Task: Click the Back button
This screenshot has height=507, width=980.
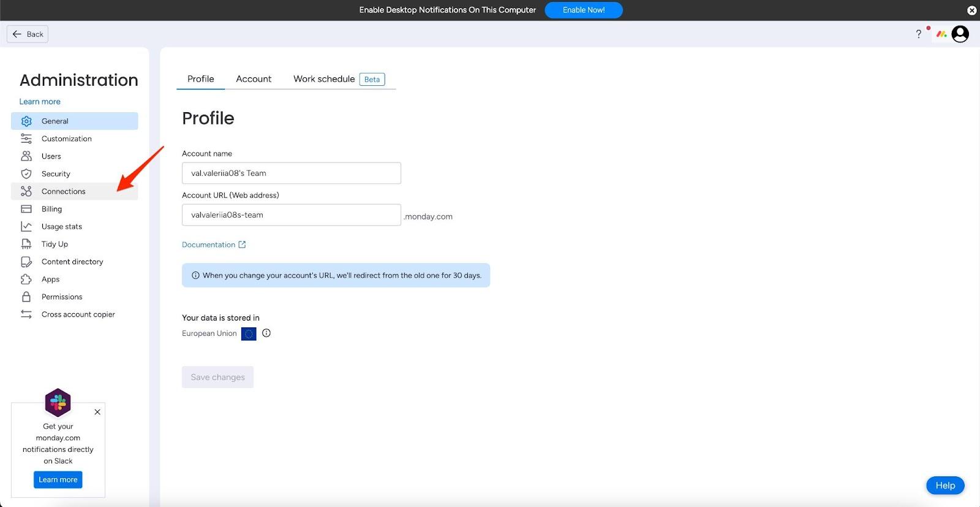Action: click(x=28, y=34)
